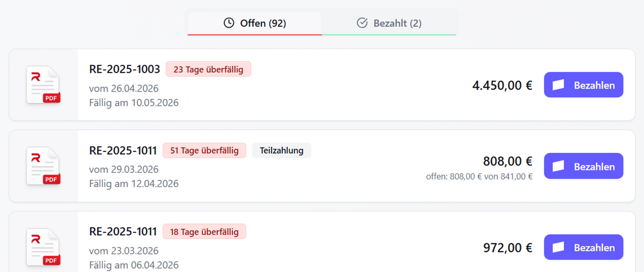The image size is (644, 272).
Task: Switch to the Bezahlt (2) tab
Action: pos(389,23)
